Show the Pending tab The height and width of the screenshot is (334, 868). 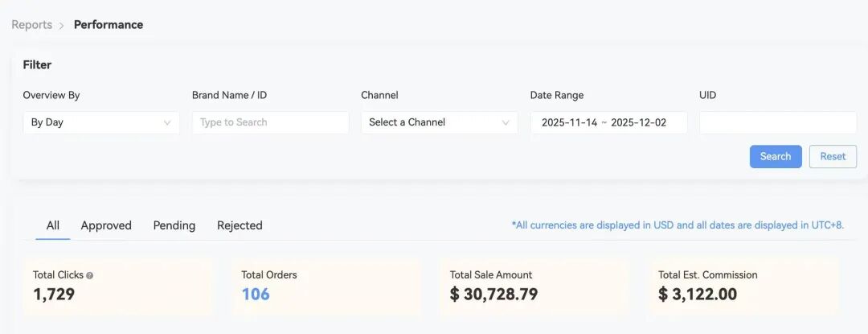click(x=174, y=225)
